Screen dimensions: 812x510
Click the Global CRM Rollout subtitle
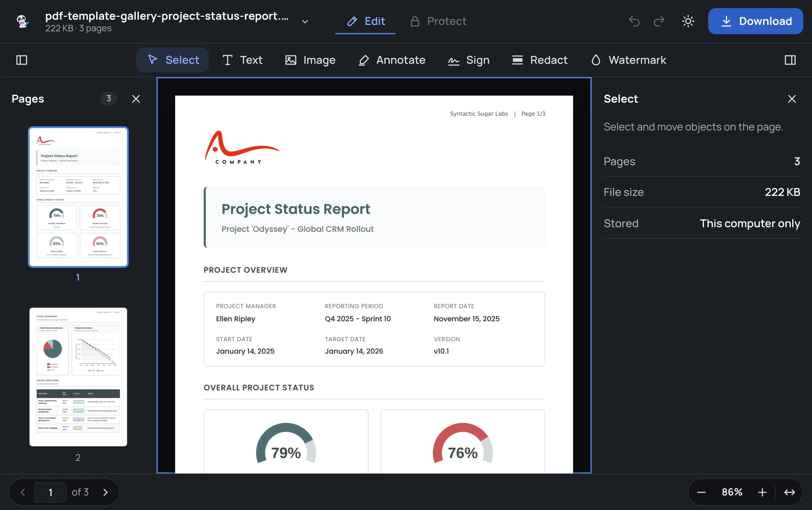(x=298, y=229)
